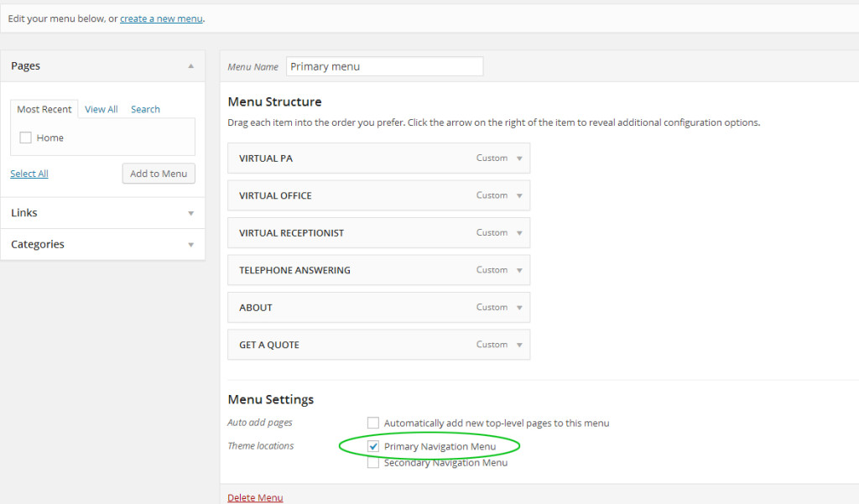This screenshot has width=859, height=504.
Task: Click the Add to Menu button
Action: click(159, 174)
